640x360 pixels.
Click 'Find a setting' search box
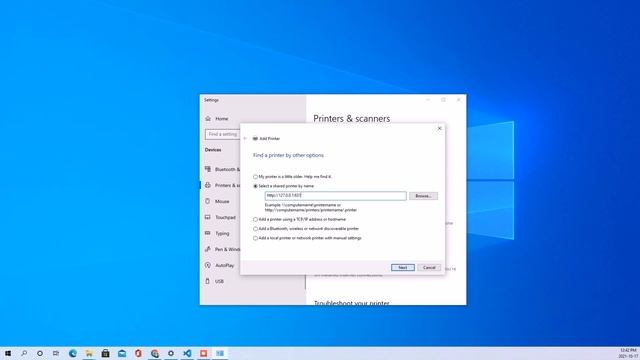coord(222,134)
